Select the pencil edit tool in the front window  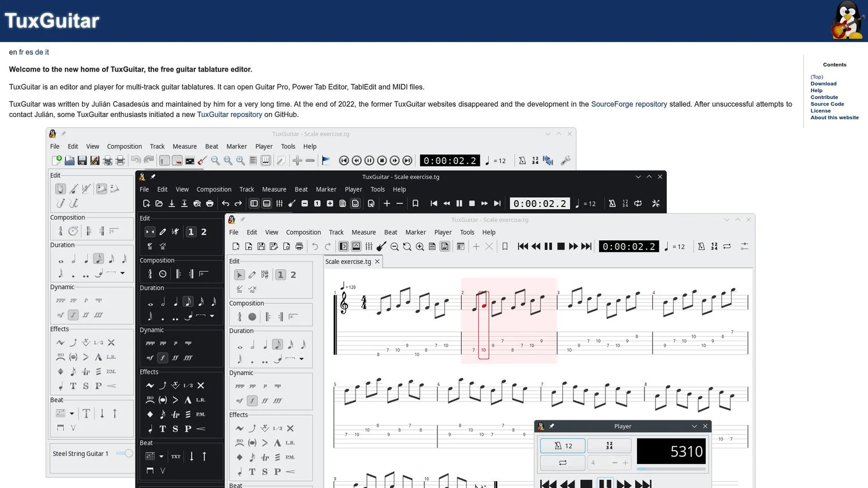(x=252, y=275)
